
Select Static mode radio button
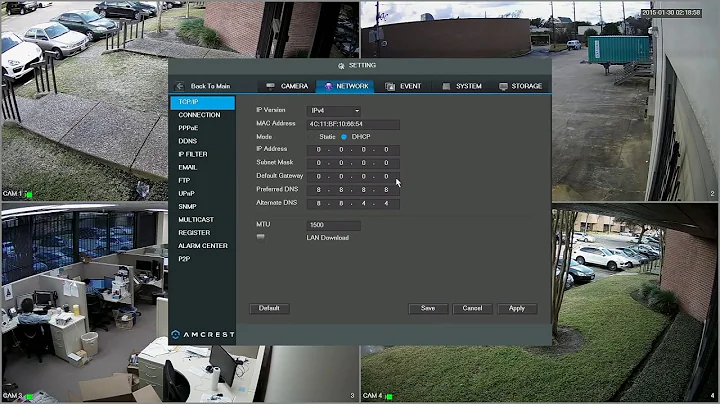312,137
